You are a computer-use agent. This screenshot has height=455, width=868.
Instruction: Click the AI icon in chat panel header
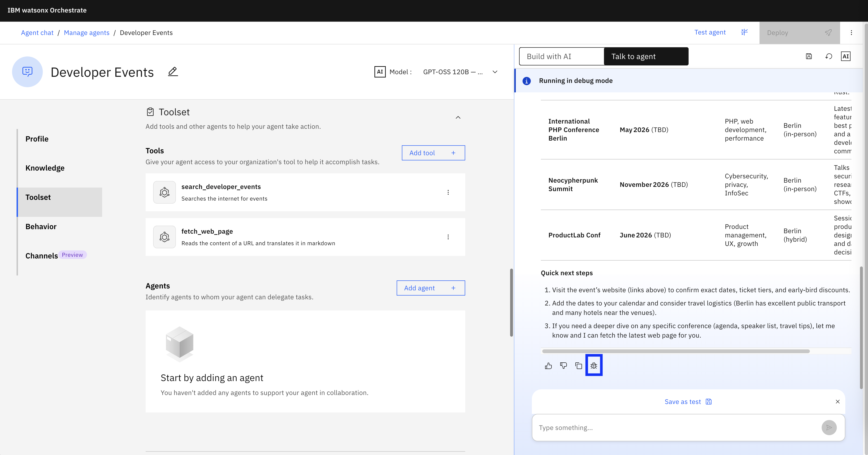pos(846,56)
